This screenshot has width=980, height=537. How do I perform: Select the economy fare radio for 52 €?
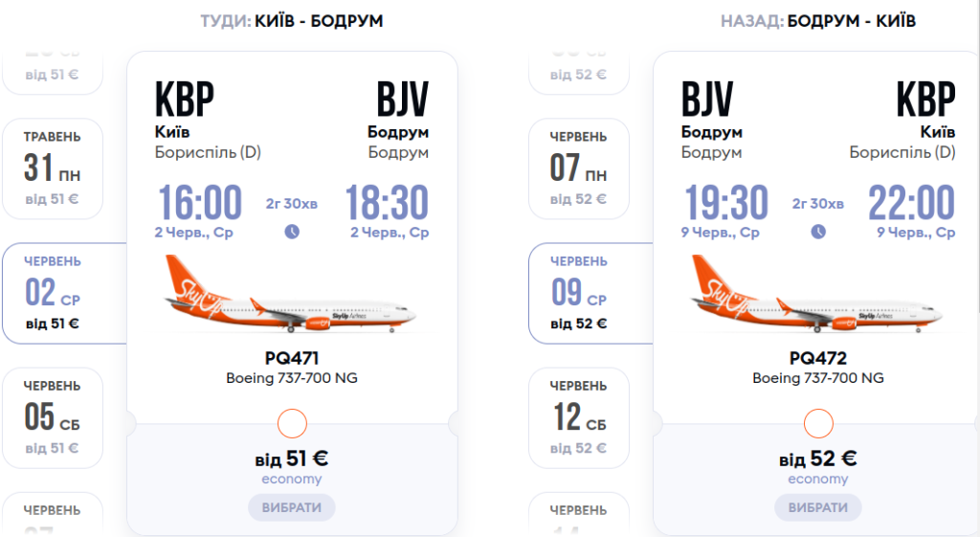coord(817,423)
